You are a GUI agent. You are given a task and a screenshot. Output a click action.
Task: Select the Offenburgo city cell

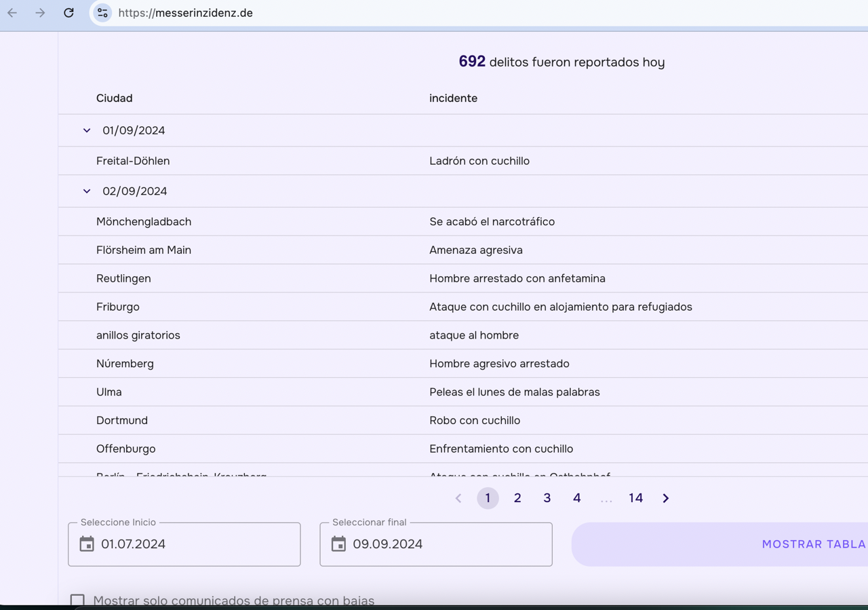tap(126, 449)
